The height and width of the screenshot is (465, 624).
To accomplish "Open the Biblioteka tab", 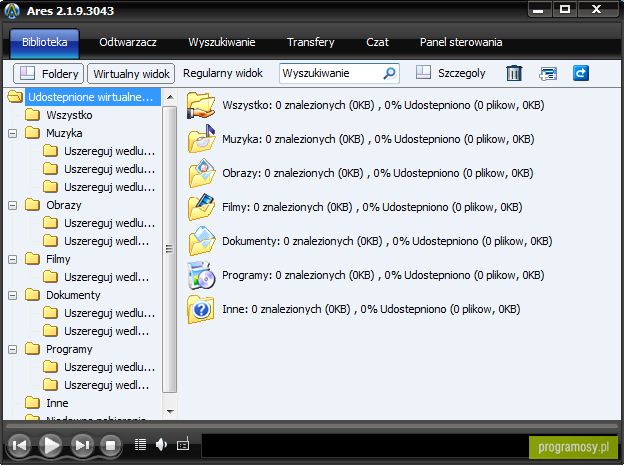I will [45, 42].
